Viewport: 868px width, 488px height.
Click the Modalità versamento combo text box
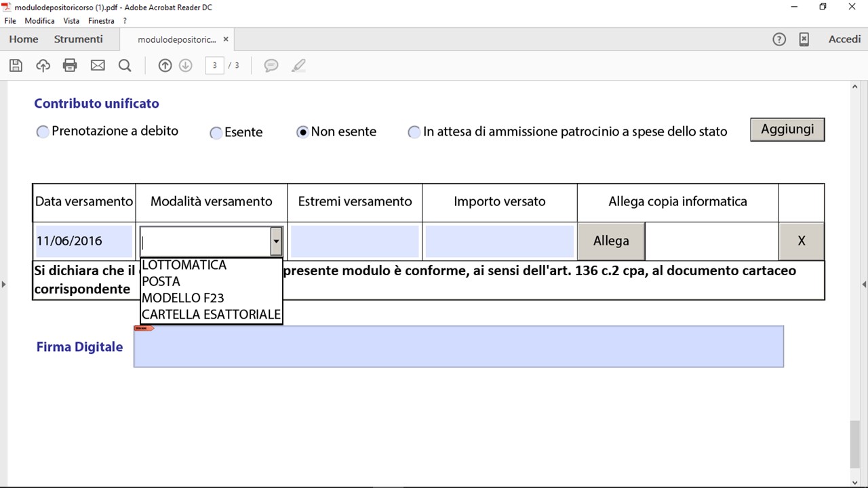point(205,241)
